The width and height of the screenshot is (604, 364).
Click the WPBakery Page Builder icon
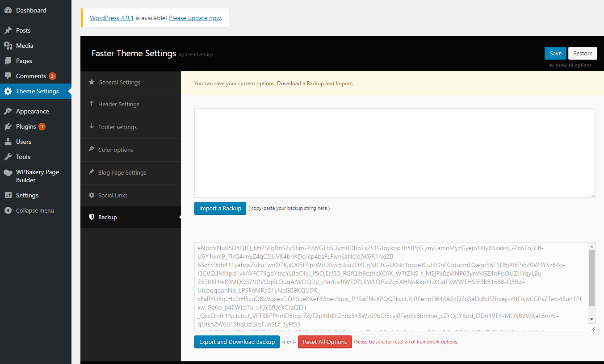click(8, 172)
